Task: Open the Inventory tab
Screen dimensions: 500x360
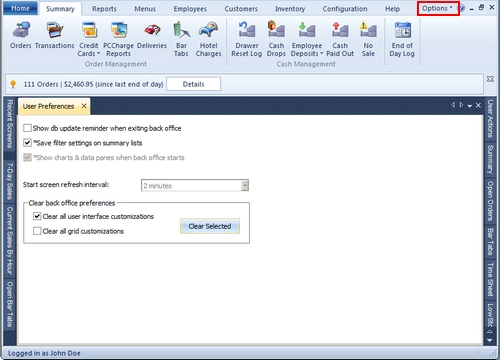Action: 290,9
